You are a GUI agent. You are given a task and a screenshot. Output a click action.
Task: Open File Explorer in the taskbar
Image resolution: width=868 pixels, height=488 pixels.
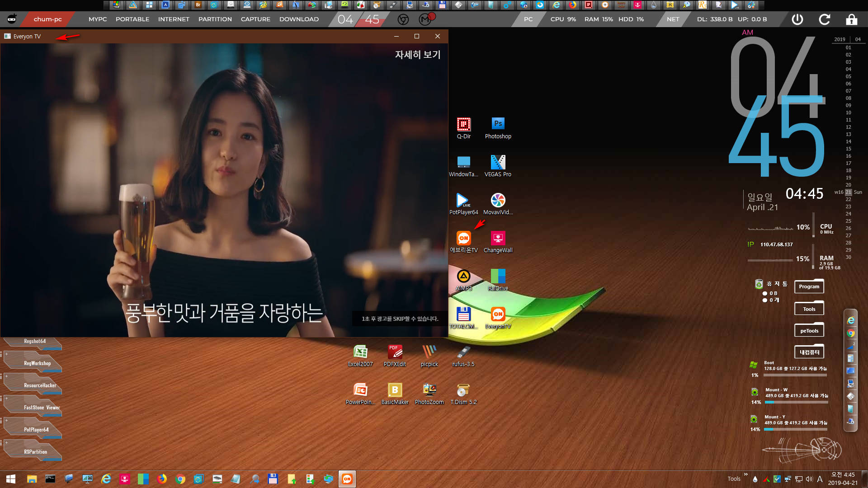tap(32, 479)
